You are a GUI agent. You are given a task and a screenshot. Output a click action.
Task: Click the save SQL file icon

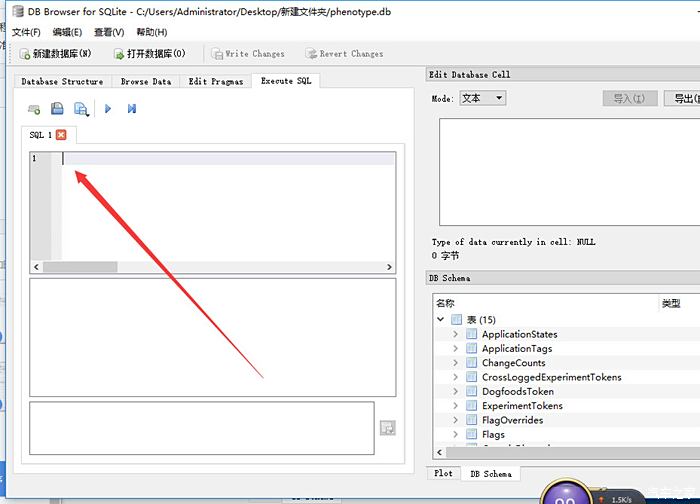(81, 109)
